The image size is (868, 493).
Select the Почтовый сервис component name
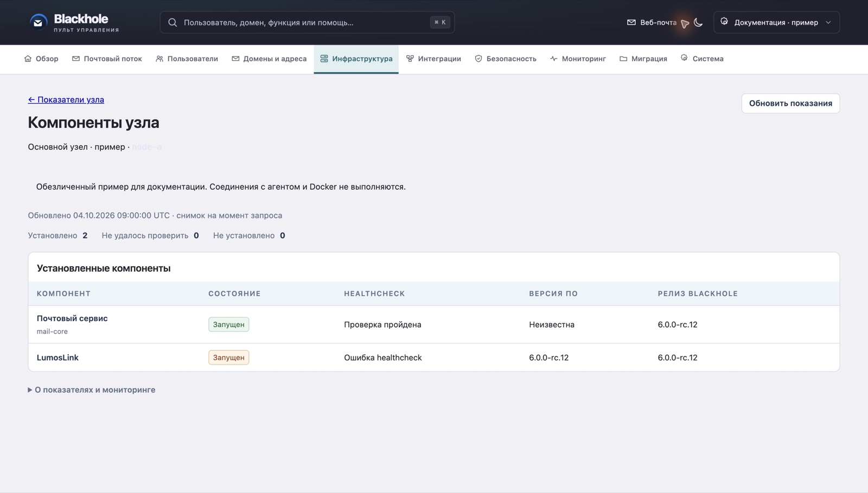(x=72, y=318)
